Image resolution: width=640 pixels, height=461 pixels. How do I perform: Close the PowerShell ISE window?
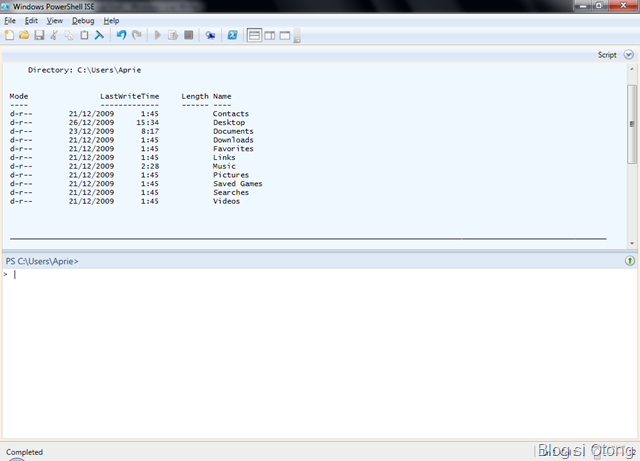623,6
